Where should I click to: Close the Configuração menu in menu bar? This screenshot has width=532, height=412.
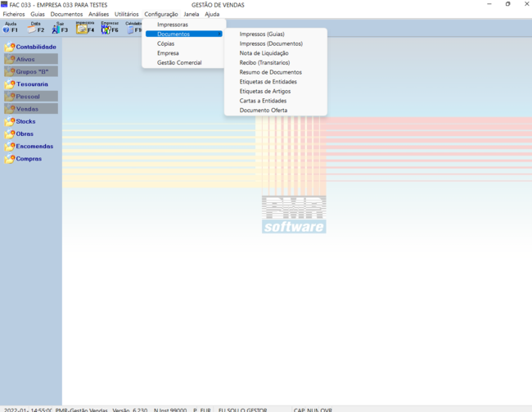(x=161, y=14)
